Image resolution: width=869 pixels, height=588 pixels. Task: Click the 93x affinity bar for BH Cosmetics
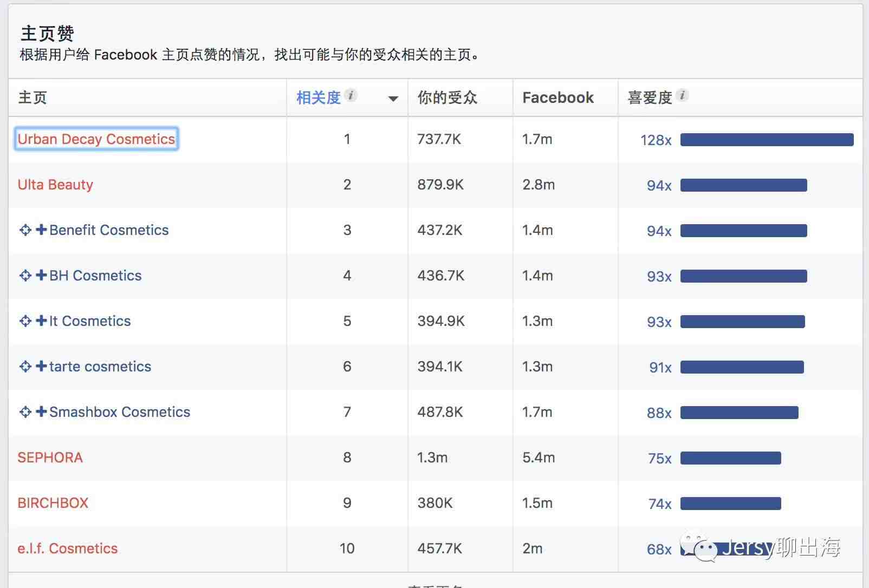pyautogui.click(x=743, y=276)
